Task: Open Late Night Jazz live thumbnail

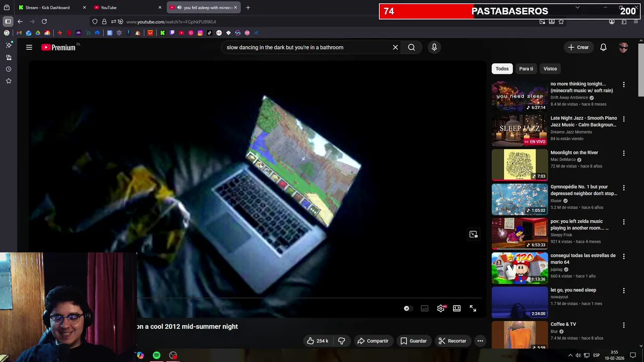Action: click(520, 130)
